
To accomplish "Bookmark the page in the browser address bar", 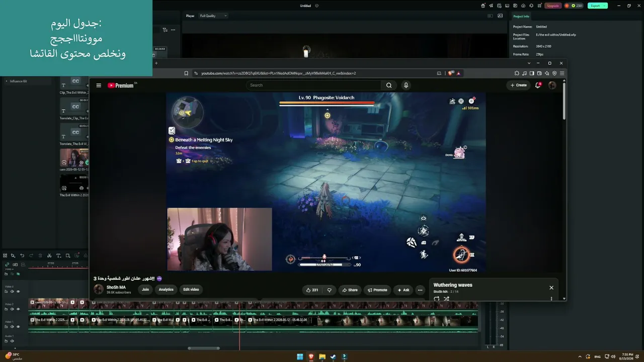I will 186,73.
